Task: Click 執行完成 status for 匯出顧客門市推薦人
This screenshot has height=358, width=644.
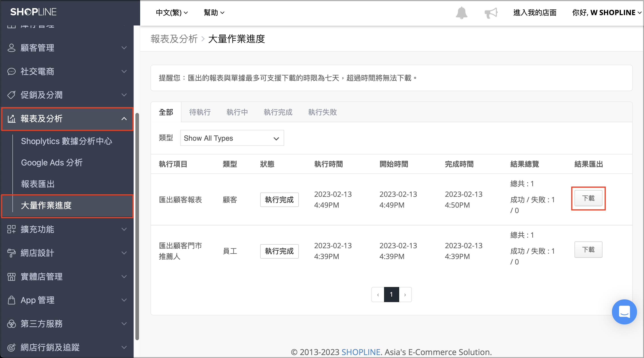Action: (279, 251)
